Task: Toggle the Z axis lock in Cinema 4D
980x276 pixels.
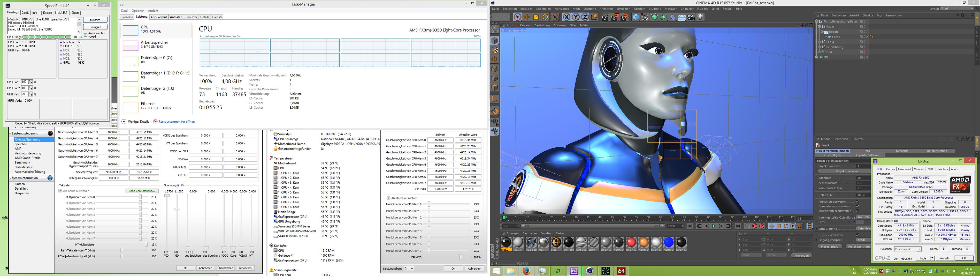Action: coord(585,17)
